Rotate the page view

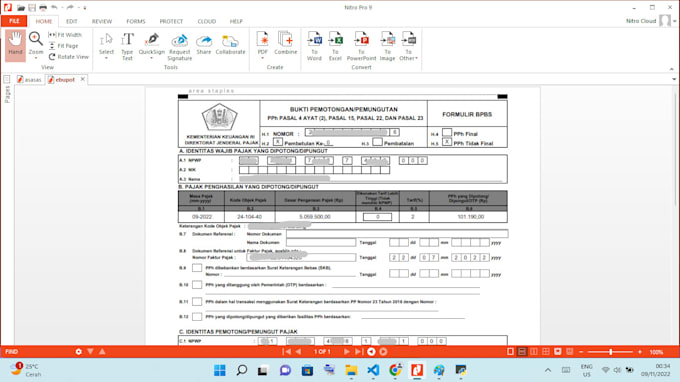tap(69, 57)
